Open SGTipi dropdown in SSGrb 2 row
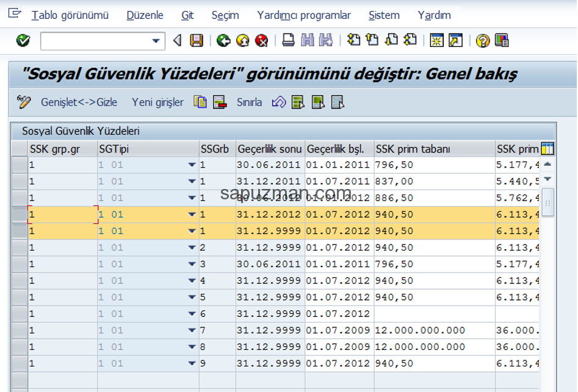Viewport: 578px width, 392px height. coord(192,248)
